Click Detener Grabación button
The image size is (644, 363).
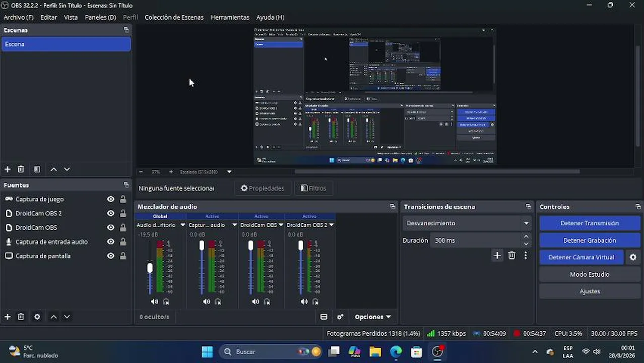(x=590, y=240)
